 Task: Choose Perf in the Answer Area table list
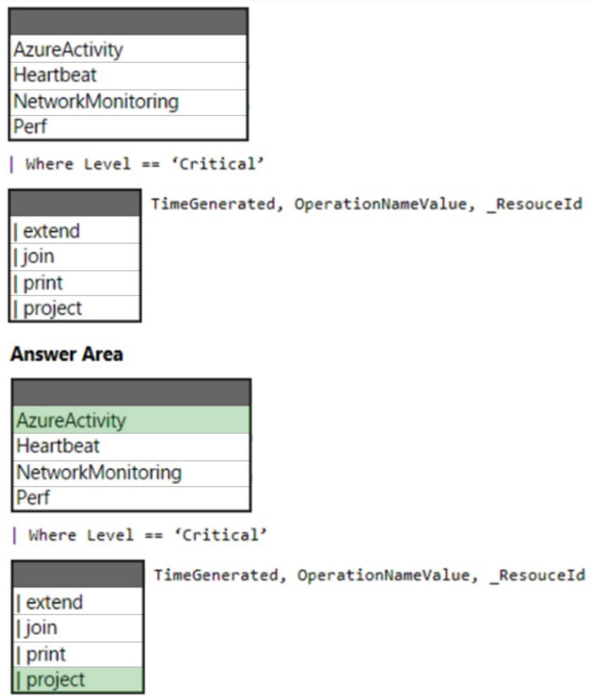(x=131, y=498)
